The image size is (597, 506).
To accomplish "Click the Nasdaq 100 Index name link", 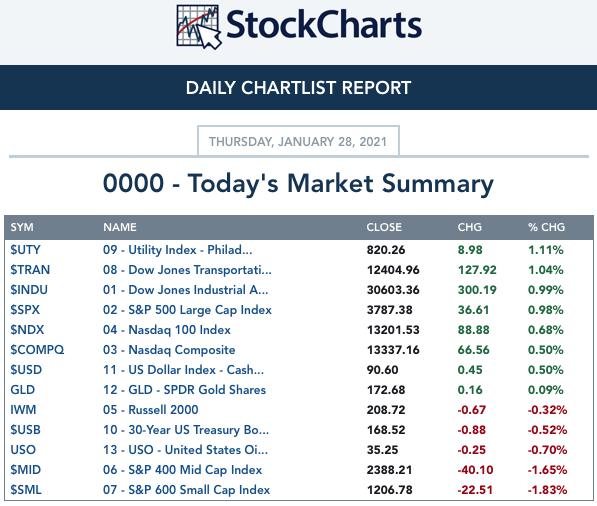I will 167,330.
